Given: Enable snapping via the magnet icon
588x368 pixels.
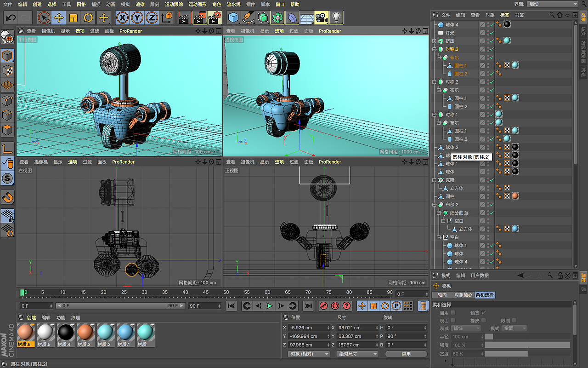Looking at the screenshot, I should [x=6, y=198].
